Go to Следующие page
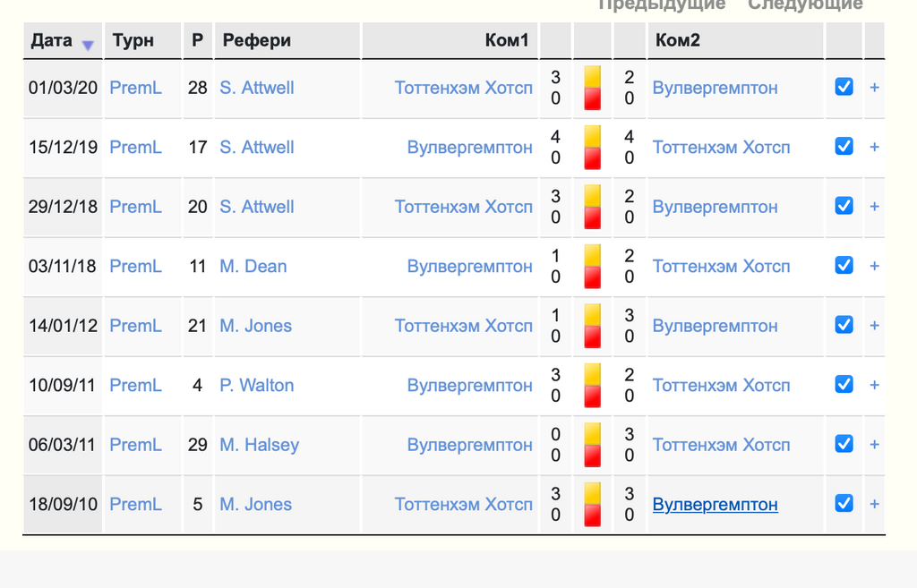The height and width of the screenshot is (588, 917). (805, 4)
